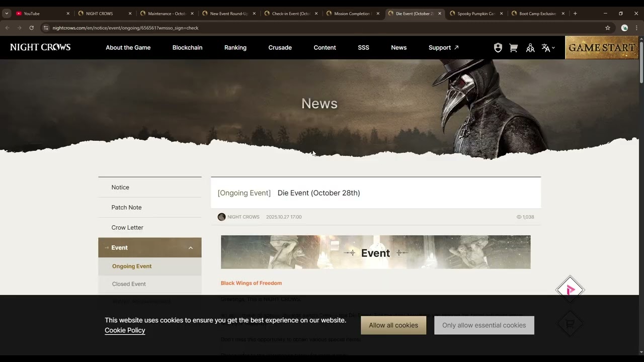Open the security shield icon in header
The width and height of the screenshot is (644, 362).
pos(498,48)
